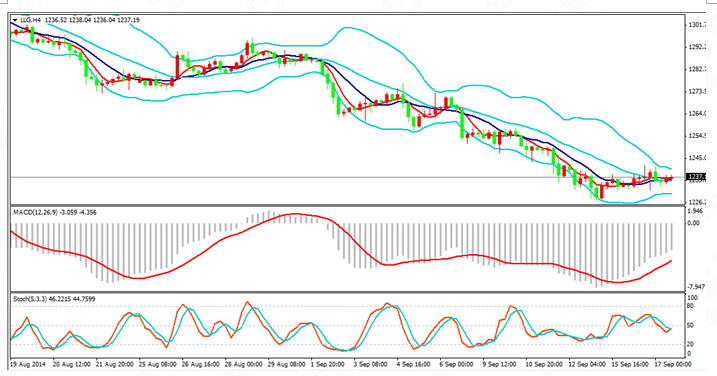Click the 6 Sep 00:00 time label
The width and height of the screenshot is (717, 376).
[457, 365]
